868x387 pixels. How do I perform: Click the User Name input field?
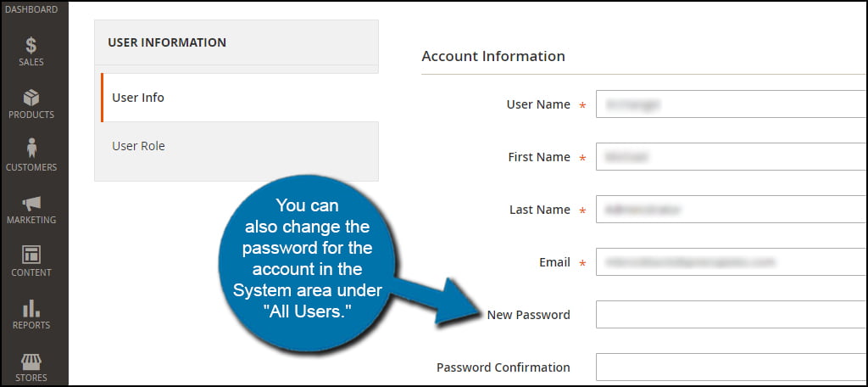tap(731, 104)
